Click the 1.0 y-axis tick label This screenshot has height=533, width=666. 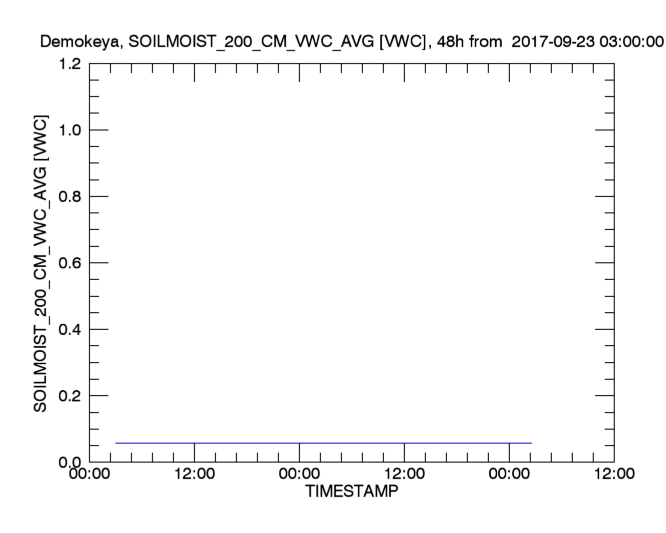coord(69,131)
